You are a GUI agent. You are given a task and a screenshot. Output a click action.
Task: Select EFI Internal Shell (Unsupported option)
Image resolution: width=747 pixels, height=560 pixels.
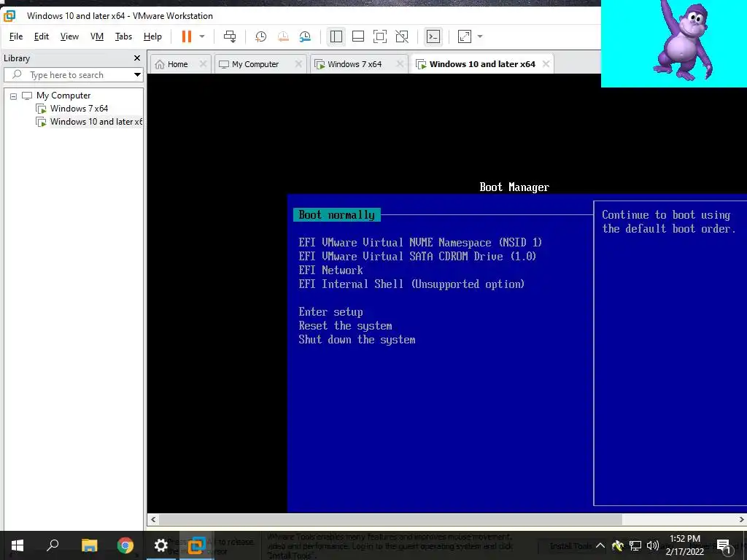click(x=411, y=284)
